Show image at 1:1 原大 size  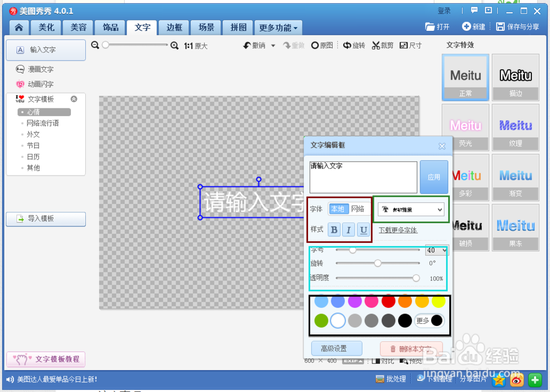(196, 46)
